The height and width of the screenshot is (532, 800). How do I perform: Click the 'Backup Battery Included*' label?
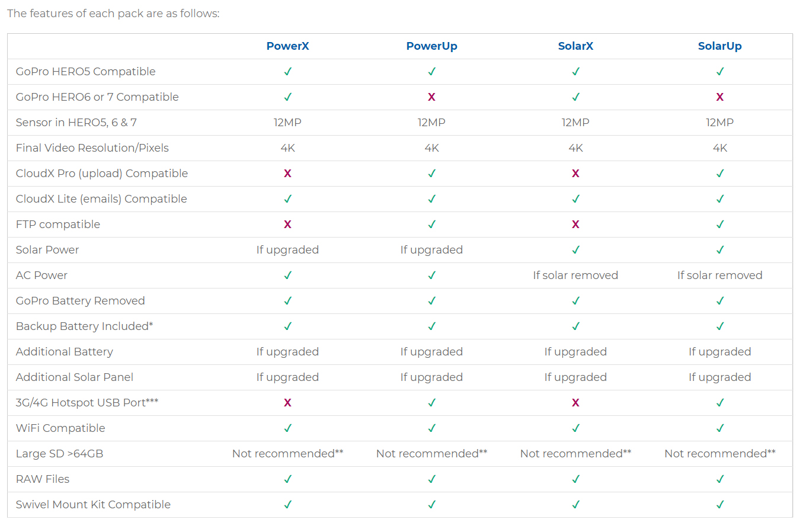pos(84,326)
